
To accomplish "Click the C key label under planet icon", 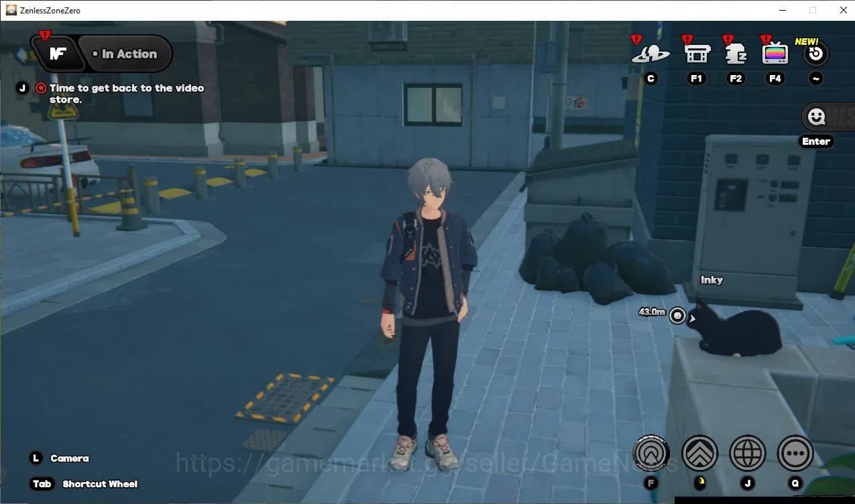I will [x=650, y=78].
